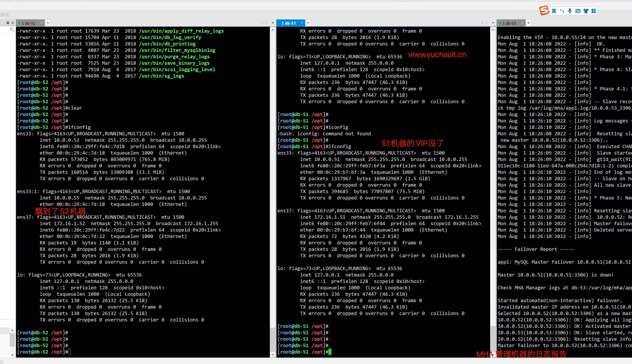Image resolution: width=632 pixels, height=364 pixels.
Task: Toggle Sogou punctuation mode
Action: pos(562,11)
